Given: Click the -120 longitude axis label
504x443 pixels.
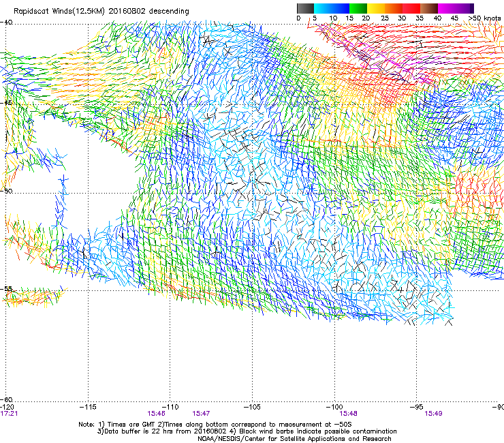Looking at the screenshot, I should tap(6, 407).
